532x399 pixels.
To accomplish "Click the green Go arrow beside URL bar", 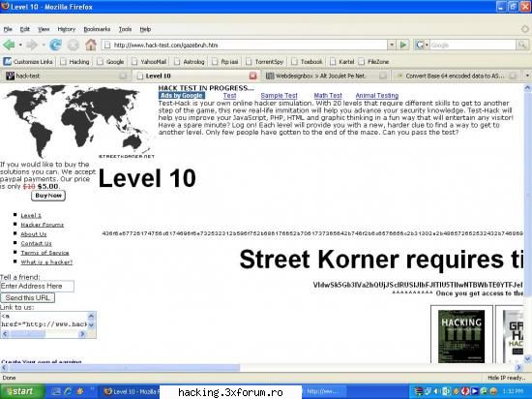I will pyautogui.click(x=403, y=45).
